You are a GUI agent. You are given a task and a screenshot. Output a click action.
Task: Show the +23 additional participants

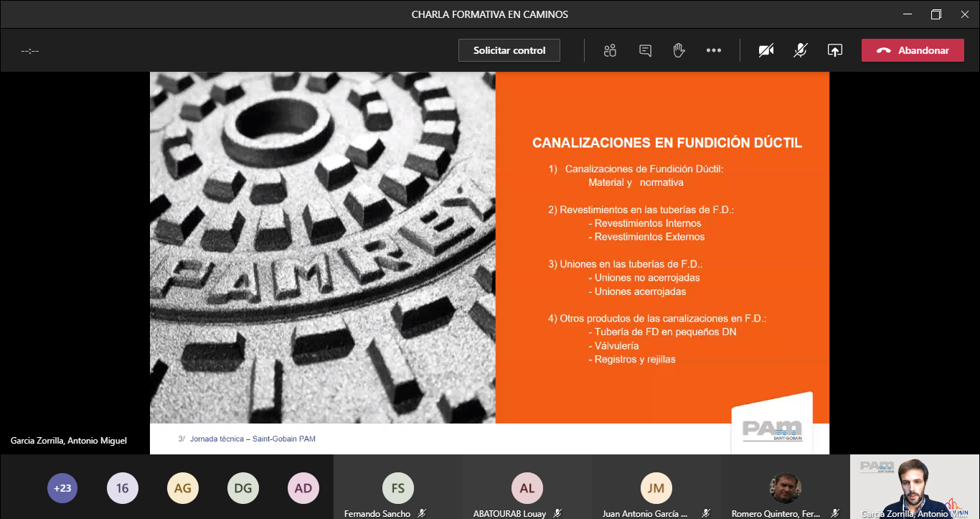click(x=62, y=488)
